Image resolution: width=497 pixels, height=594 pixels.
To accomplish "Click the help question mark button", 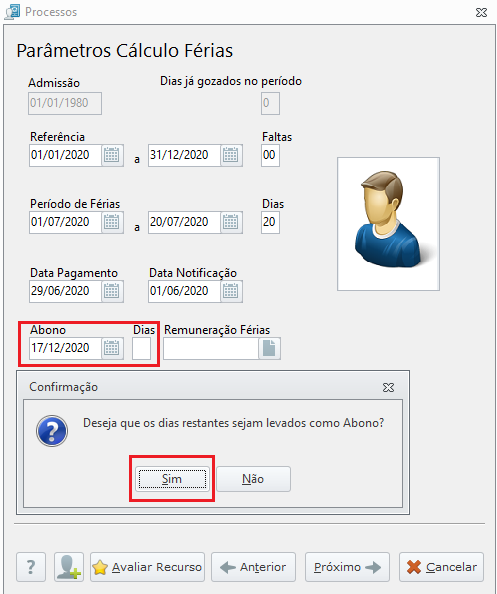I will tap(31, 567).
